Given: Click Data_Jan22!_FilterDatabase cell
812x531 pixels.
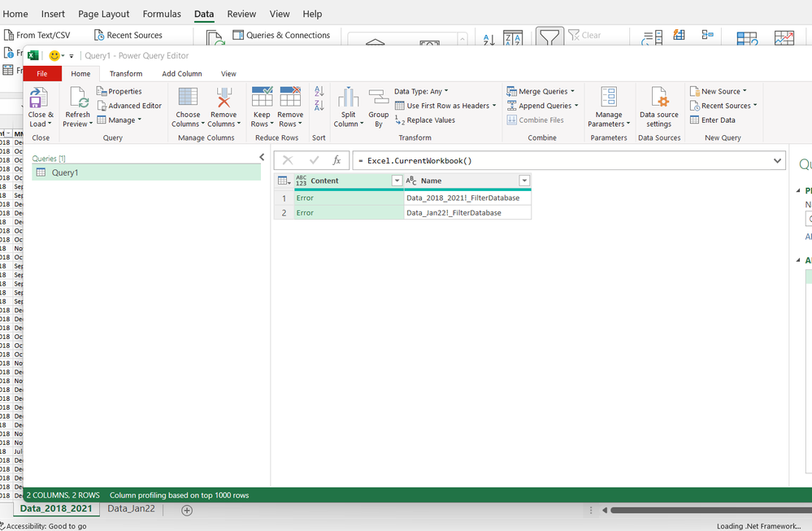Looking at the screenshot, I should 467,213.
